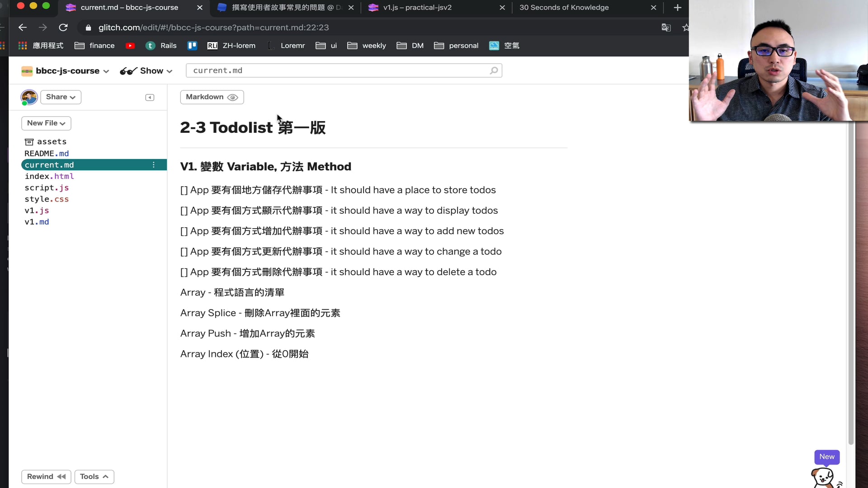The height and width of the screenshot is (488, 868).
Task: Switch to the v1.js practical-jsv2 tab
Action: (x=417, y=8)
